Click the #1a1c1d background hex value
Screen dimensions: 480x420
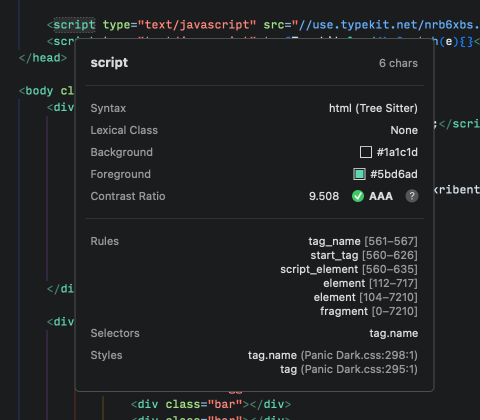tap(397, 152)
